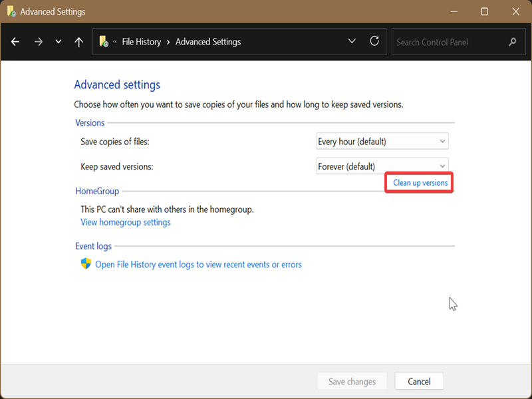Maximize the Advanced Settings window
The width and height of the screenshot is (532, 399).
pos(484,11)
